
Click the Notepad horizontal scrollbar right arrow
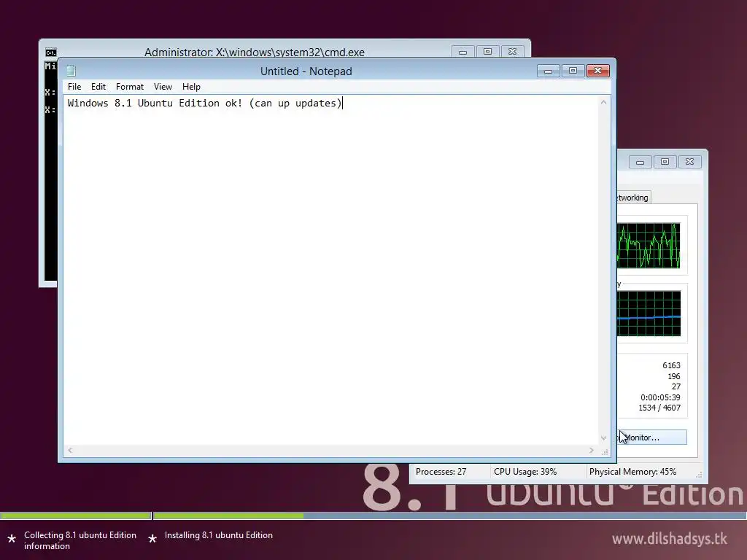point(592,450)
